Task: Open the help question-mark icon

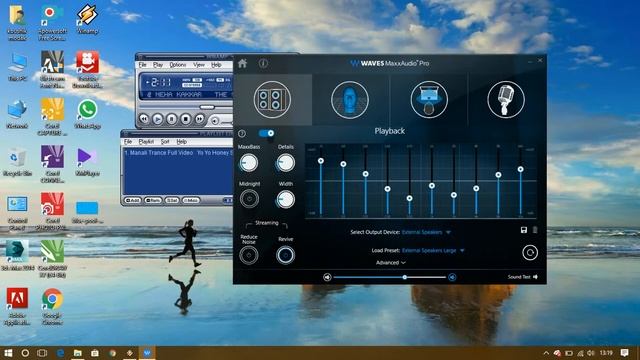Action: 242,133
